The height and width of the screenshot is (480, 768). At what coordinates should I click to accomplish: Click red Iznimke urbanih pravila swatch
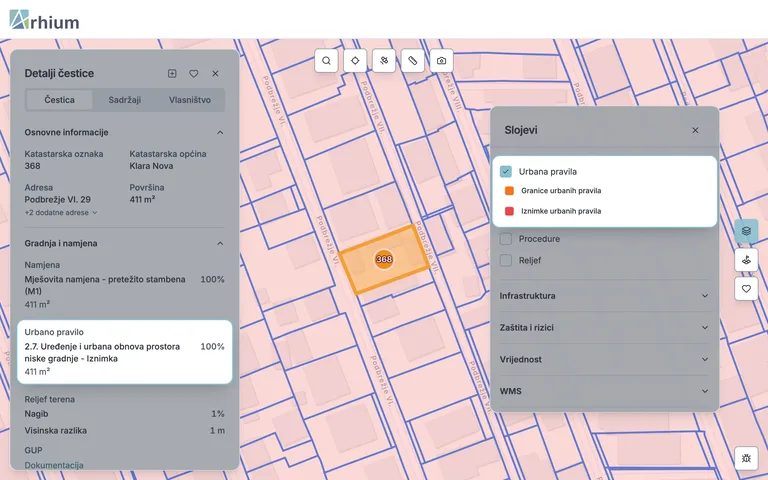pyautogui.click(x=509, y=211)
